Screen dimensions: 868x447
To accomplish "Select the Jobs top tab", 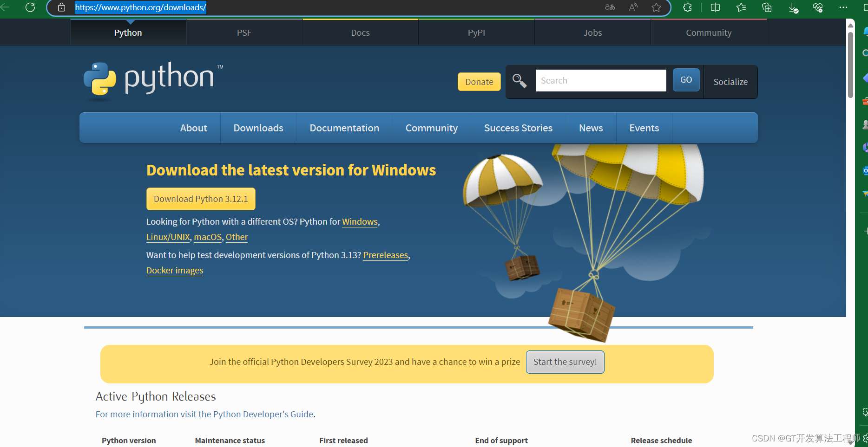I will tap(593, 32).
